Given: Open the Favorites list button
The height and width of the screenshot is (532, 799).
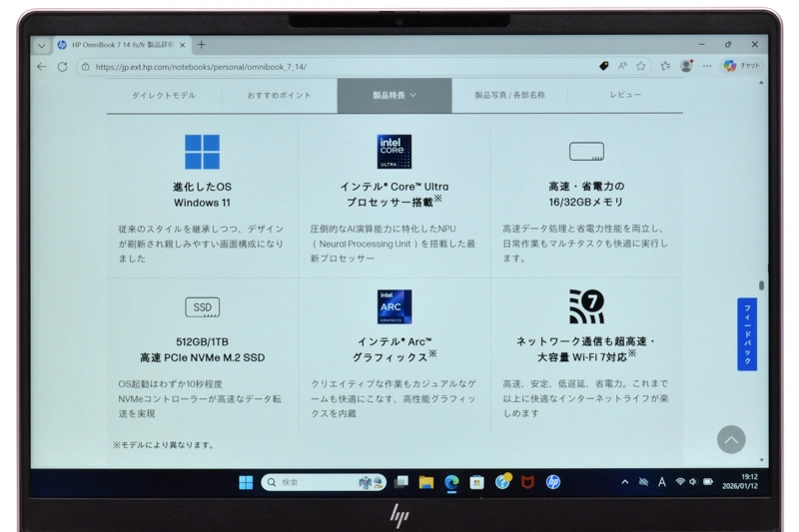Looking at the screenshot, I should [x=665, y=66].
